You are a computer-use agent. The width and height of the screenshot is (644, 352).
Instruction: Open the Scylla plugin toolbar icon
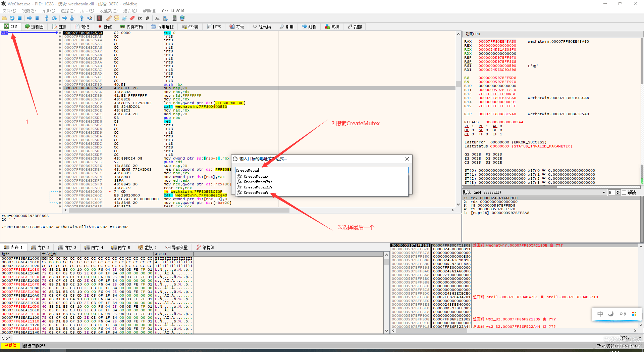click(99, 18)
